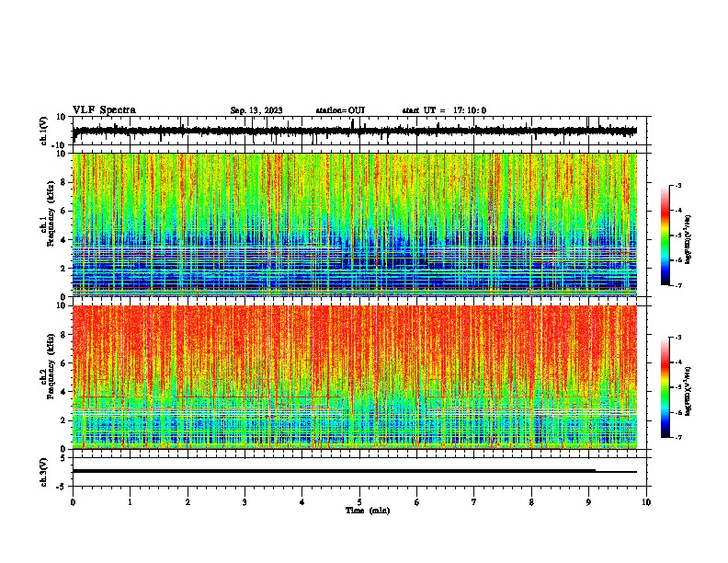728x563 pixels.
Task: Select the date text "Sep. 13, 2023"
Action: 256,110
